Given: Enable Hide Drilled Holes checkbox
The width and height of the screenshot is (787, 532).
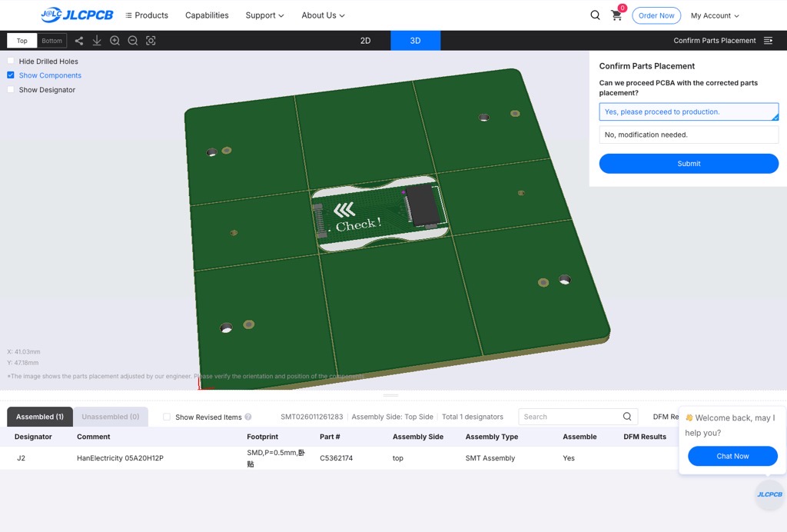Looking at the screenshot, I should click(11, 62).
